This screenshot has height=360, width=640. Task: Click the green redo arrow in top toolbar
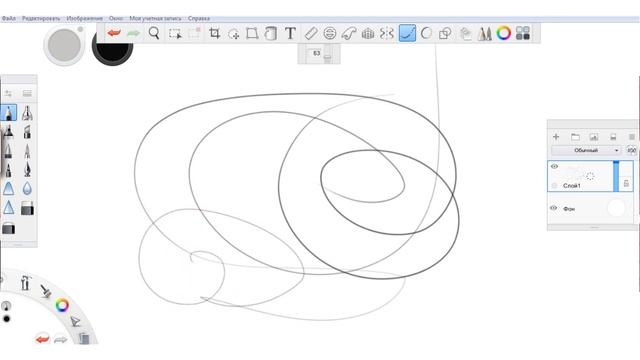pyautogui.click(x=133, y=33)
